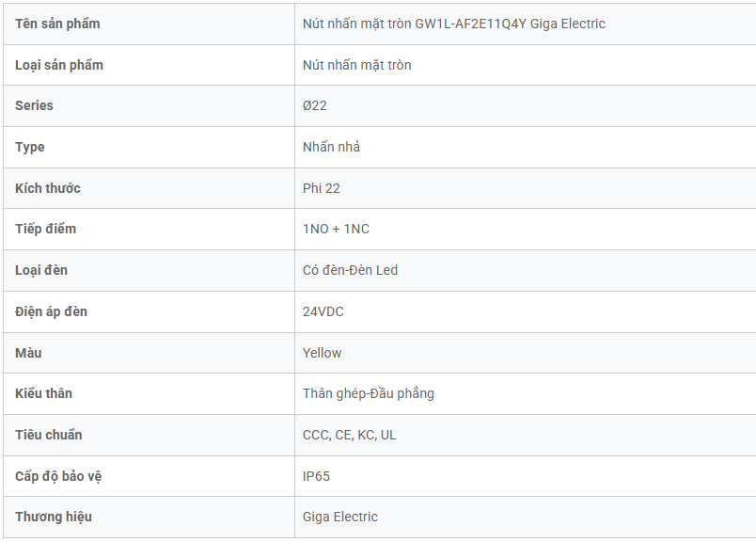This screenshot has height=542, width=756.
Task: Select the 'Tên sản phẩm' label cell
Action: coord(57,24)
